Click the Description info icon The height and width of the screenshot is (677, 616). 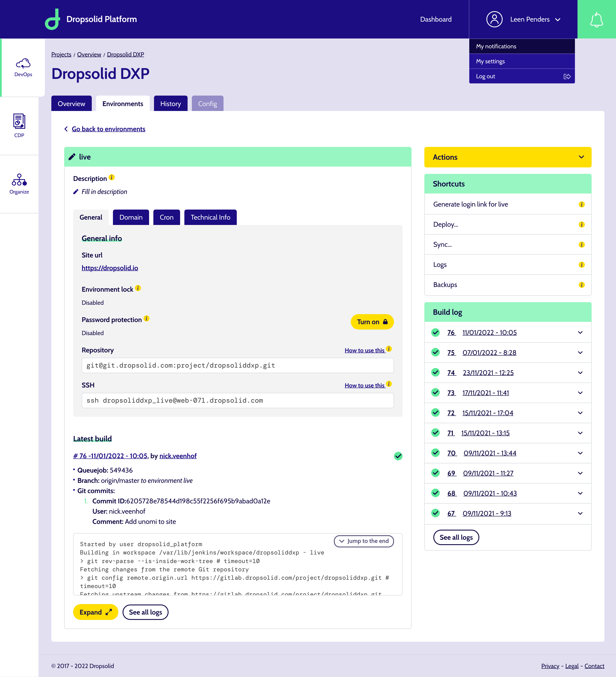112,177
